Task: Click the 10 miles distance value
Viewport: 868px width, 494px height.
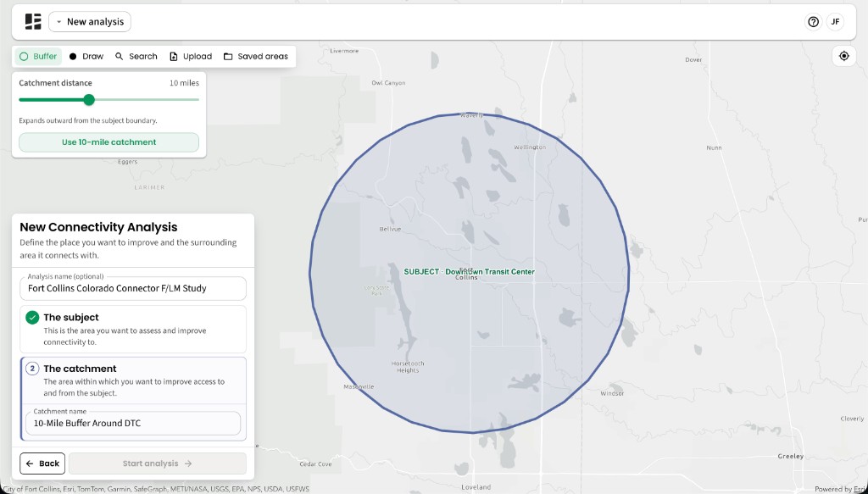Action: pyautogui.click(x=184, y=83)
